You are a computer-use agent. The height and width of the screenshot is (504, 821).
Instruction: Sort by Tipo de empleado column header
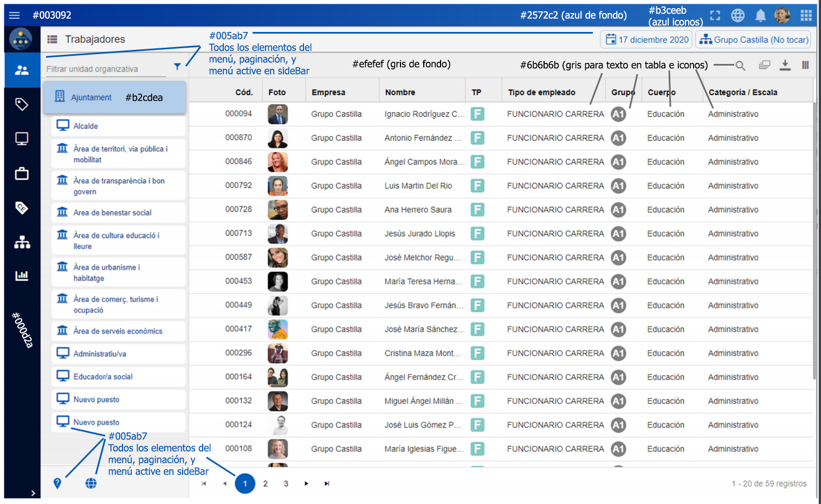pyautogui.click(x=541, y=92)
